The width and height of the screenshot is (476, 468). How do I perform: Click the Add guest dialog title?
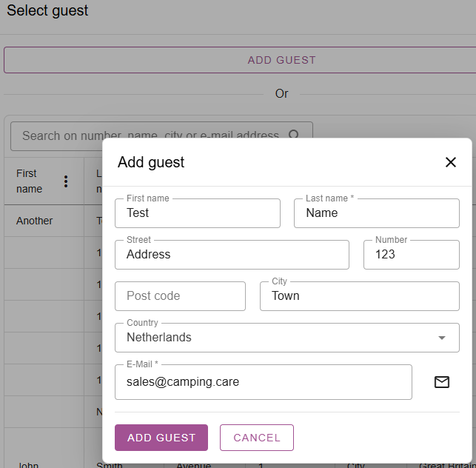151,162
